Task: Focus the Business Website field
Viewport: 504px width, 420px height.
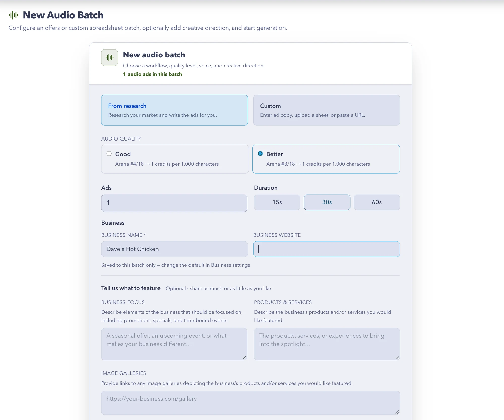Action: 326,249
